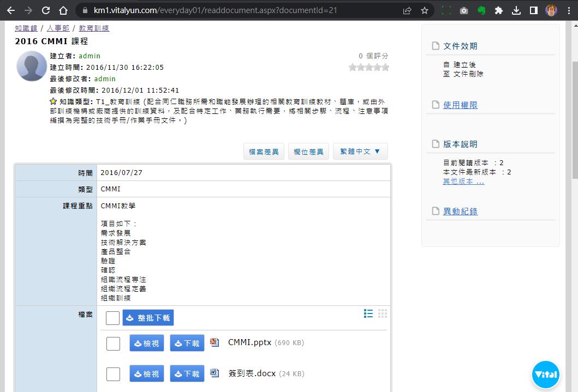Bookmark this page with the star icon
This screenshot has height=392, width=578.
tap(425, 10)
